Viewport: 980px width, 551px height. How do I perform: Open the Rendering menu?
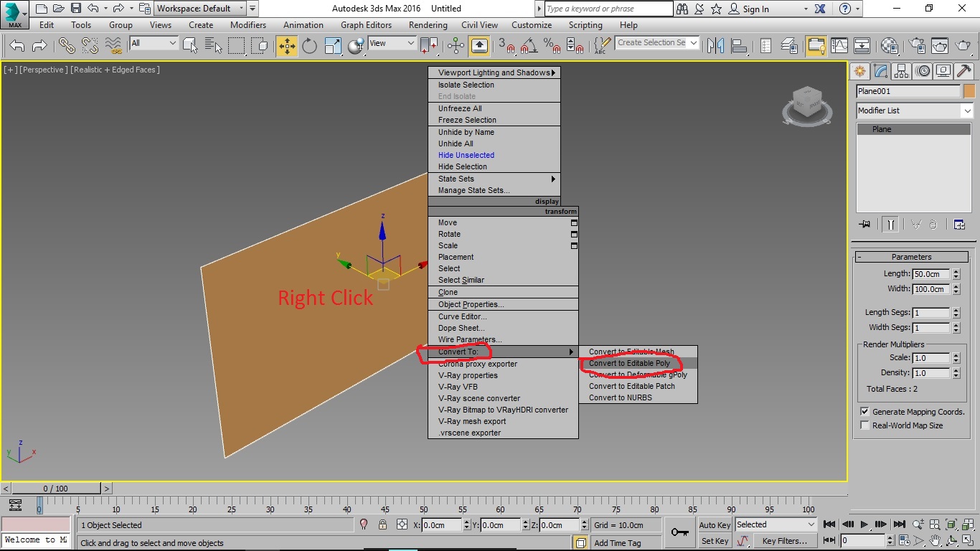428,24
